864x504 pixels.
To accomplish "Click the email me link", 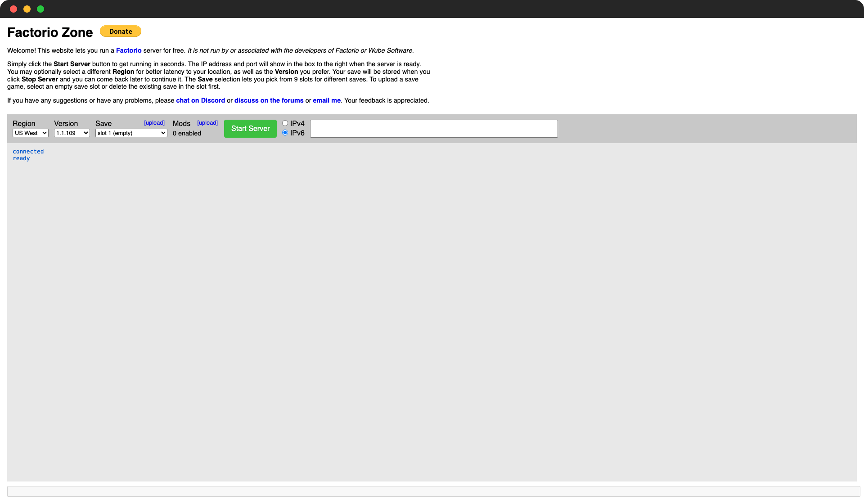I will pos(326,100).
